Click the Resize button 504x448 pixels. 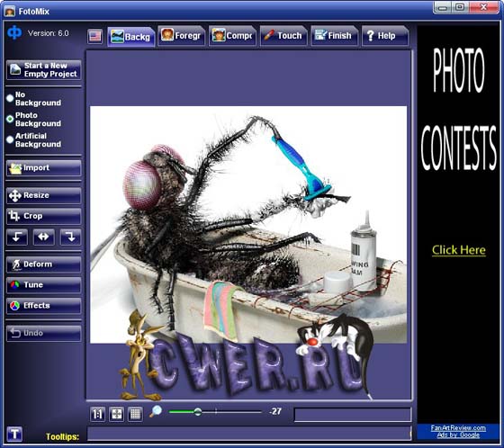tap(44, 195)
